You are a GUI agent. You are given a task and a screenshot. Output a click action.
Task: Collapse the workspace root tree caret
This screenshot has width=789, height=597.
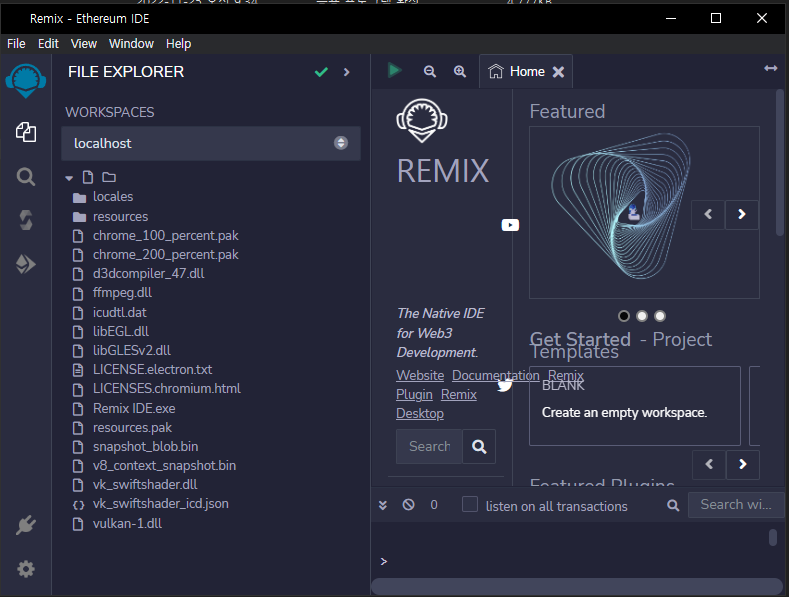(x=69, y=178)
